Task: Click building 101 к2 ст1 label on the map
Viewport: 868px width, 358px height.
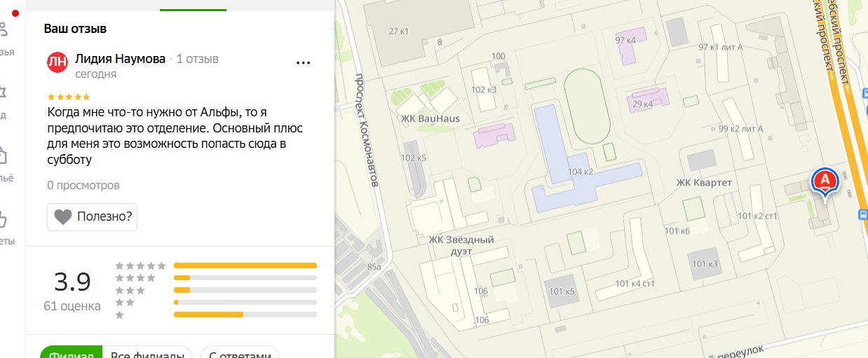Action: pyautogui.click(x=759, y=216)
